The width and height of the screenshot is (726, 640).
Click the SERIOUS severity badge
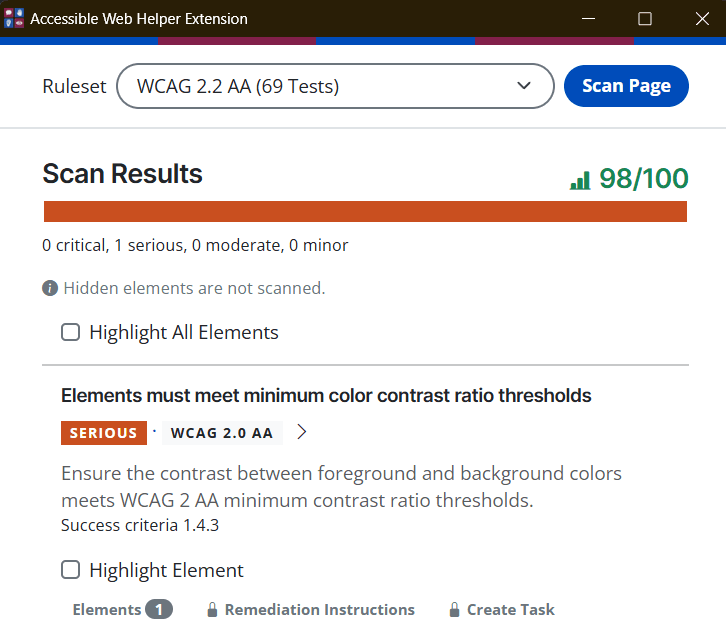pos(103,433)
